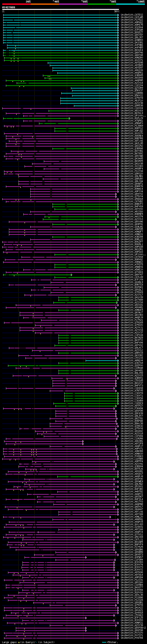
Task: Select hit UniRef100_Q9LKC7
Action: pos(132,348)
